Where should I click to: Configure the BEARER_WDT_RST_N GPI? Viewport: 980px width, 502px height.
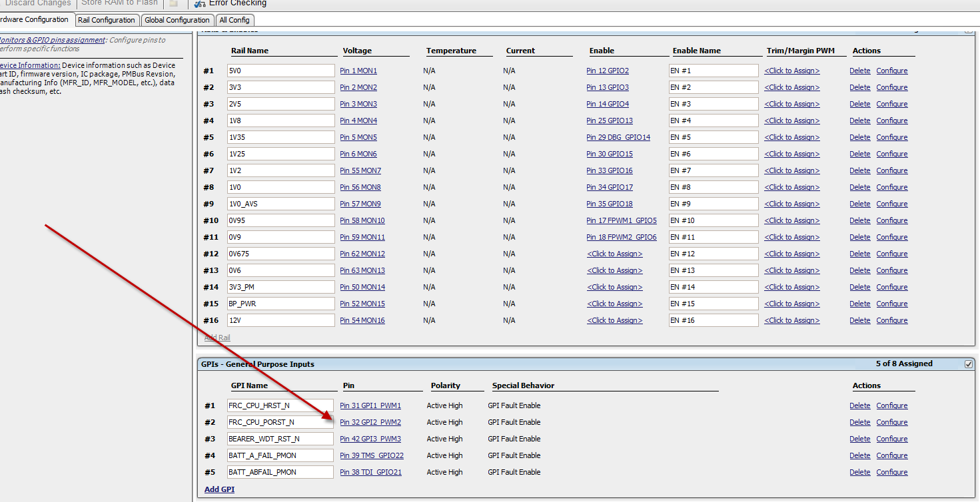[892, 439]
